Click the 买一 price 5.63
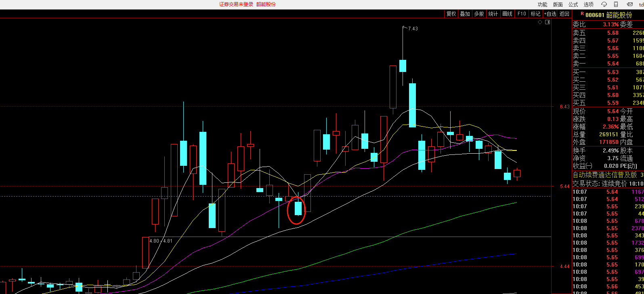The width and height of the screenshot is (644, 294). click(x=613, y=72)
